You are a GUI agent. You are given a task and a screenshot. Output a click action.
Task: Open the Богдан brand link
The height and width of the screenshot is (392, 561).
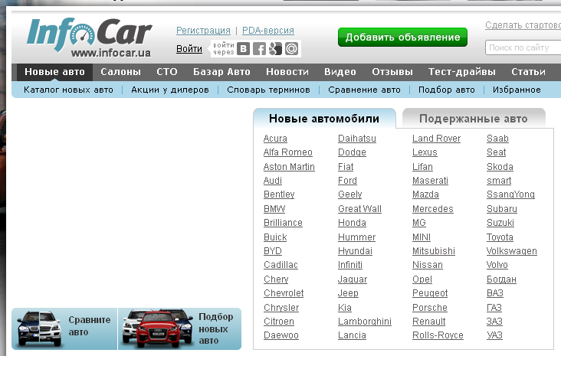tap(501, 279)
